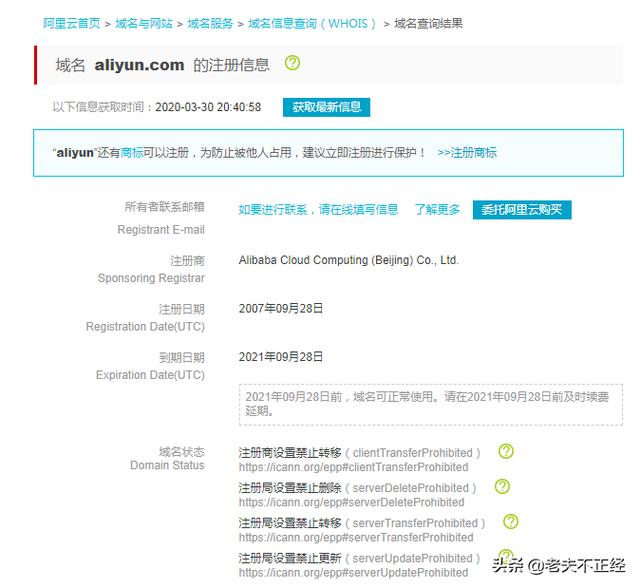Image resolution: width=640 pixels, height=588 pixels.
Task: Click the help icon beside 的注册信息 heading
Action: [x=292, y=63]
